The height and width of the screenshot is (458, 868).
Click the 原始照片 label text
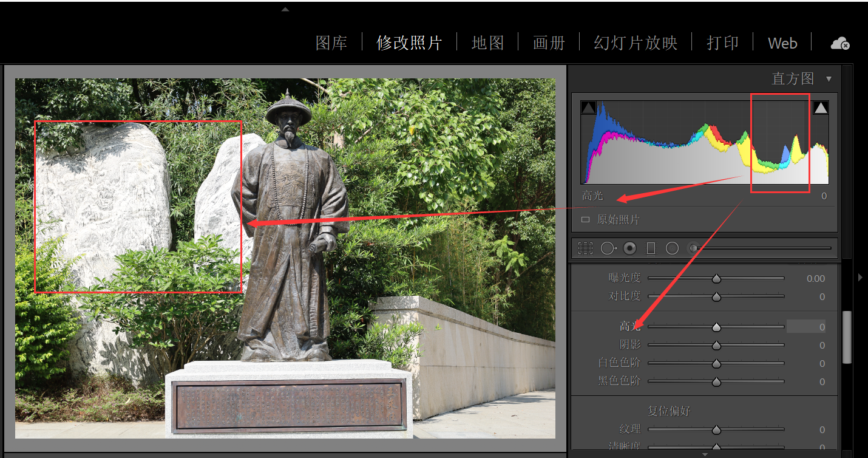point(619,220)
